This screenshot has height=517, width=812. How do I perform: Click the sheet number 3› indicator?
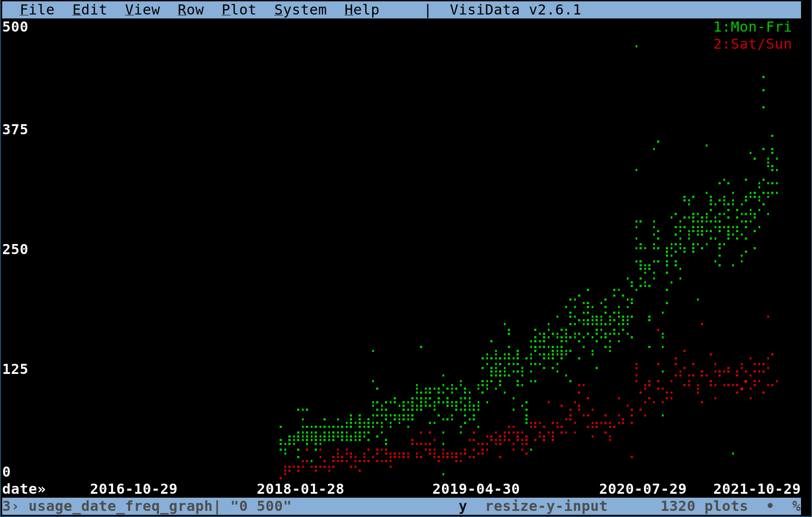pyautogui.click(x=11, y=506)
